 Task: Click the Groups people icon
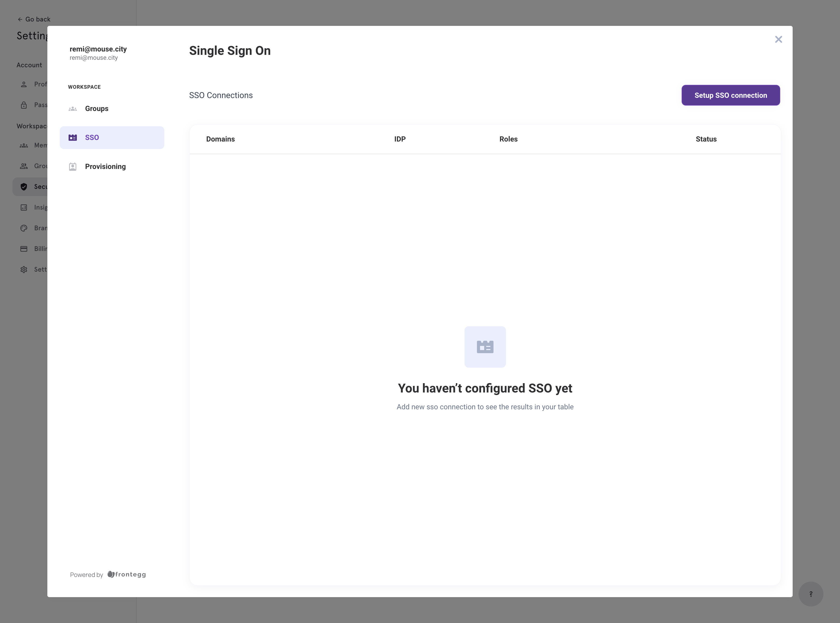pyautogui.click(x=73, y=109)
